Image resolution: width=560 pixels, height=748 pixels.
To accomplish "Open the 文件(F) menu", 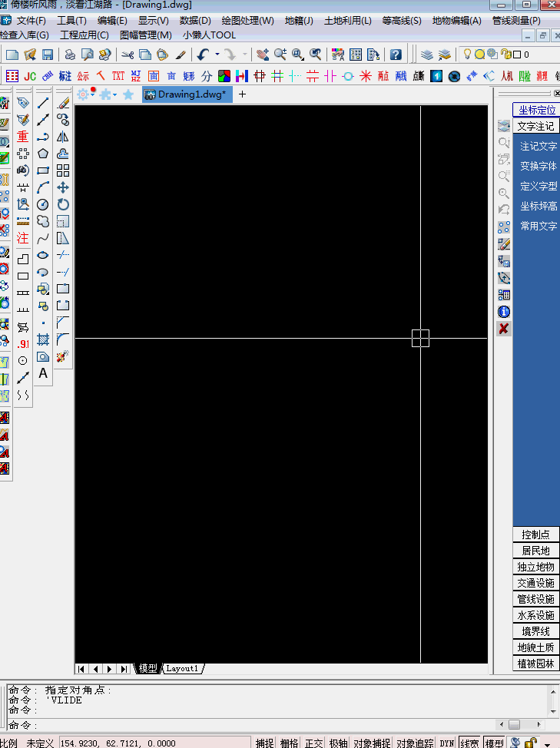I will click(x=31, y=21).
